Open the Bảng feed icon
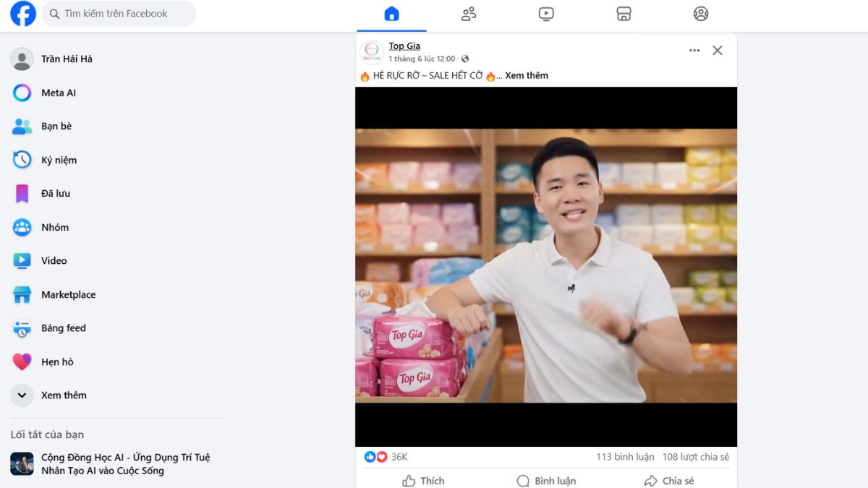 [22, 328]
